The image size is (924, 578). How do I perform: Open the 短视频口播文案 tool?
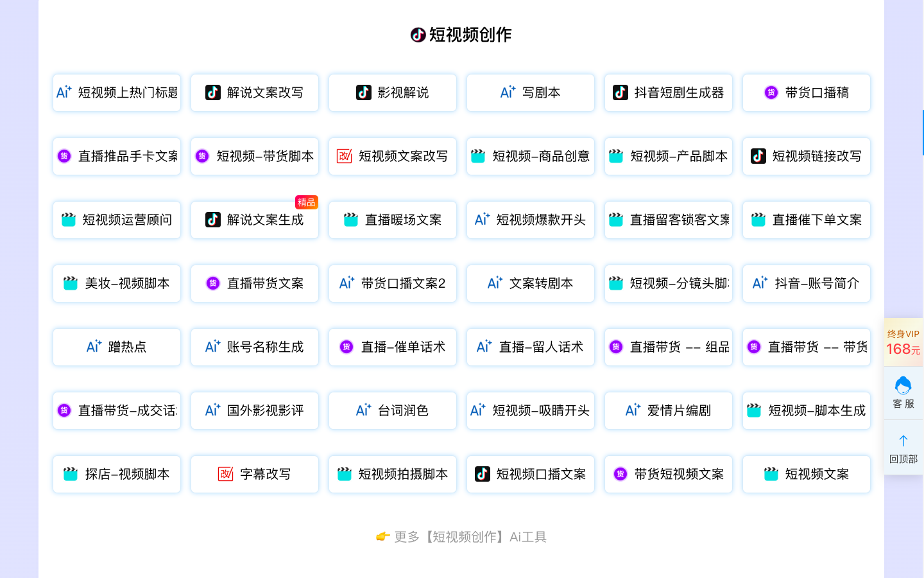pos(531,474)
